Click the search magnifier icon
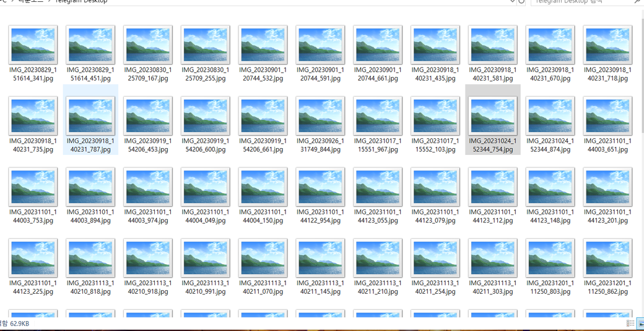644x331 pixels. [638, 2]
